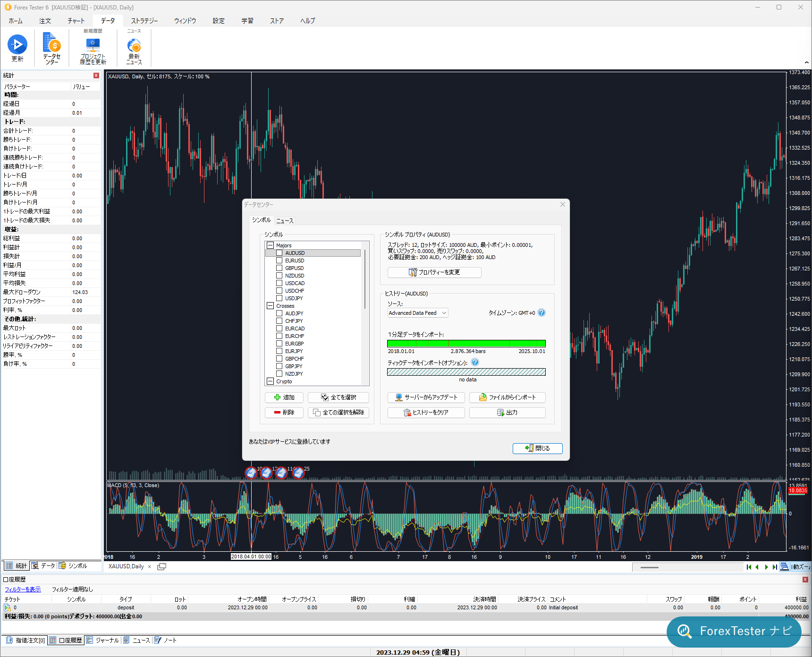Click the 閉じる close button in dialog
Image resolution: width=812 pixels, height=657 pixels.
538,448
